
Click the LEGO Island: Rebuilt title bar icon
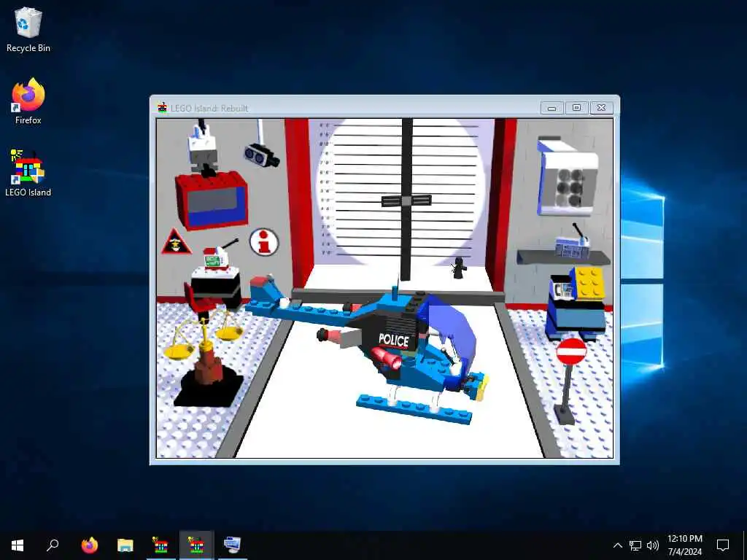click(163, 108)
